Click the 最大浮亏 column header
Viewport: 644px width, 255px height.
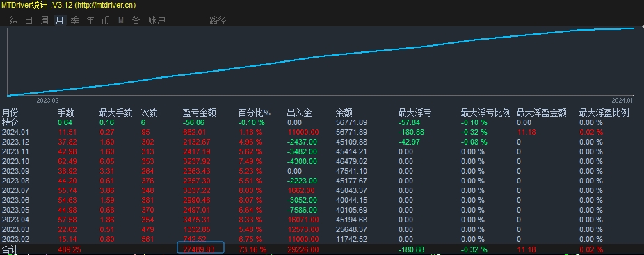pos(414,113)
